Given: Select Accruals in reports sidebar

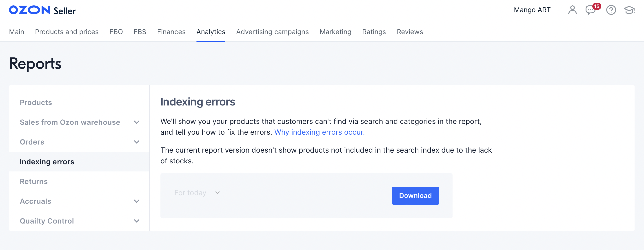Looking at the screenshot, I should (36, 201).
